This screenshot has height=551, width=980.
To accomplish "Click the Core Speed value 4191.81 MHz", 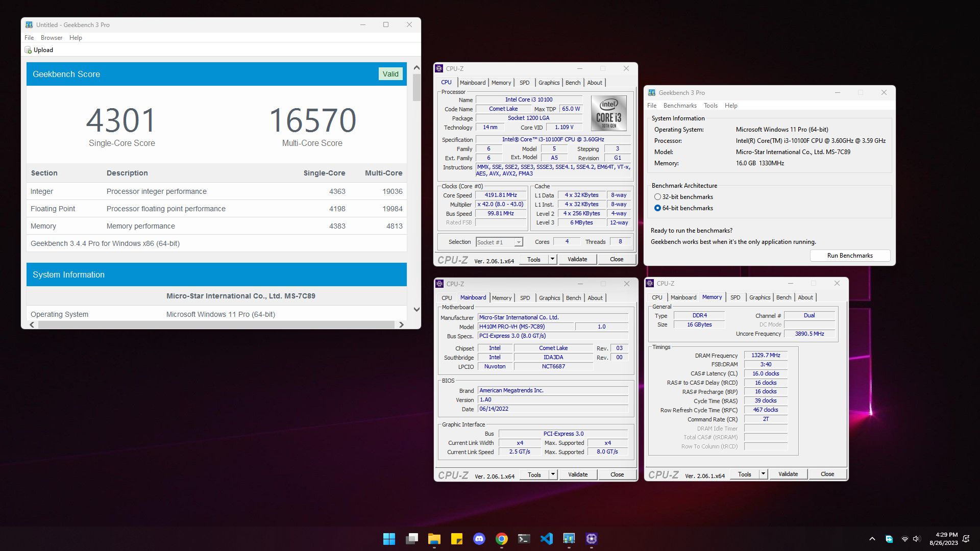I will pyautogui.click(x=501, y=195).
